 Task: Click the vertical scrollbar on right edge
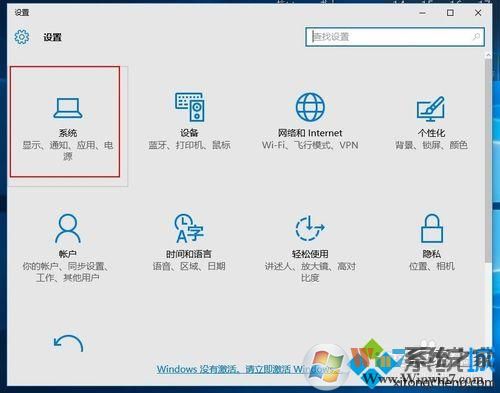(x=488, y=160)
